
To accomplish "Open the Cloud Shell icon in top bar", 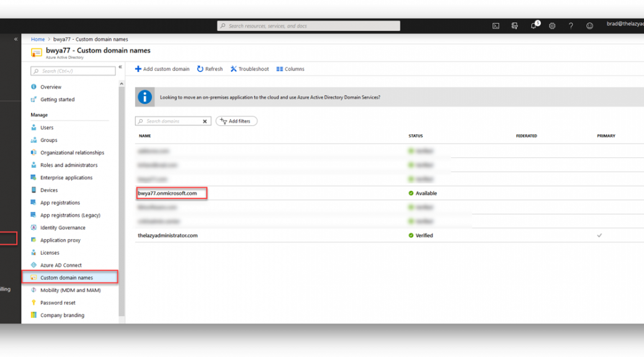I will click(x=496, y=26).
